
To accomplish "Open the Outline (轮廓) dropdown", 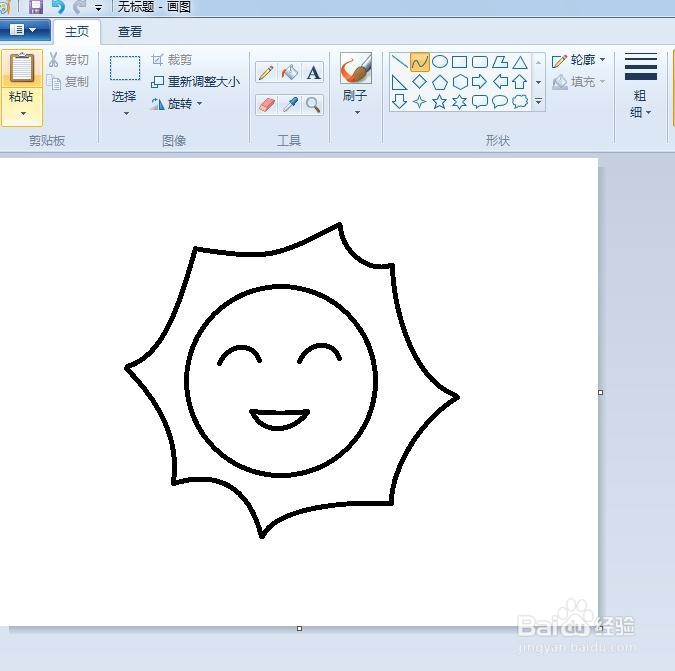I will (x=579, y=60).
